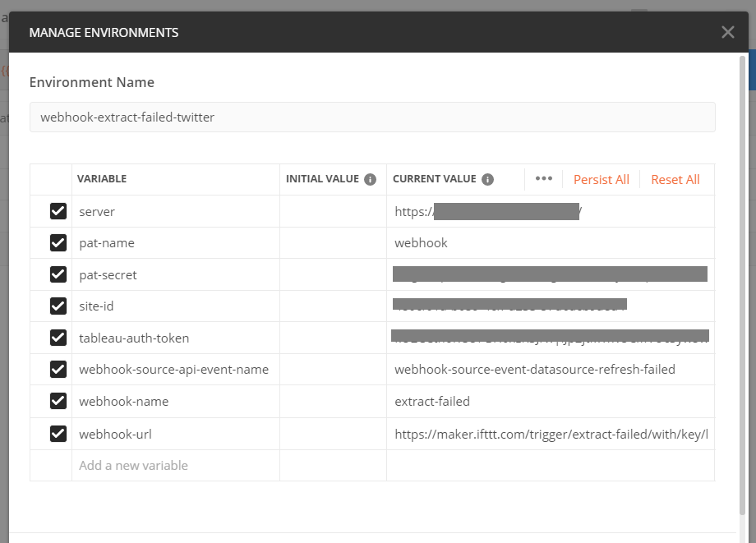This screenshot has width=756, height=543.
Task: Click the Initial Value info icon
Action: [370, 179]
